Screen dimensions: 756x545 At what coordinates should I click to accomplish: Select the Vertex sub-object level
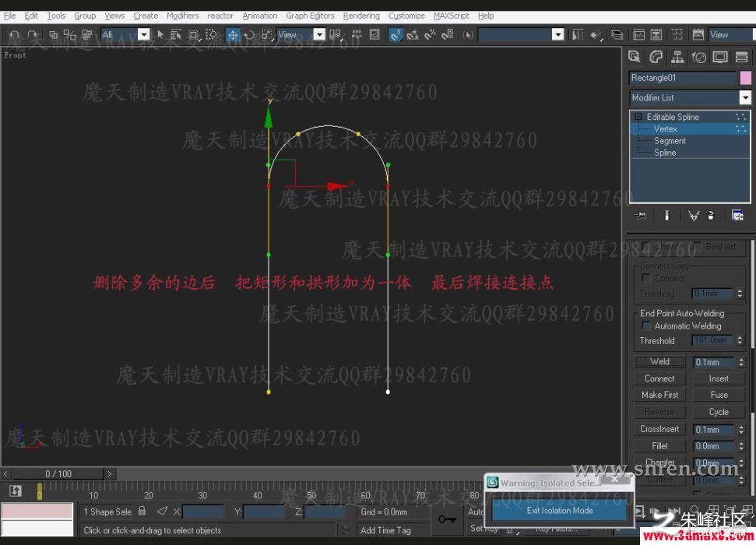(x=666, y=128)
